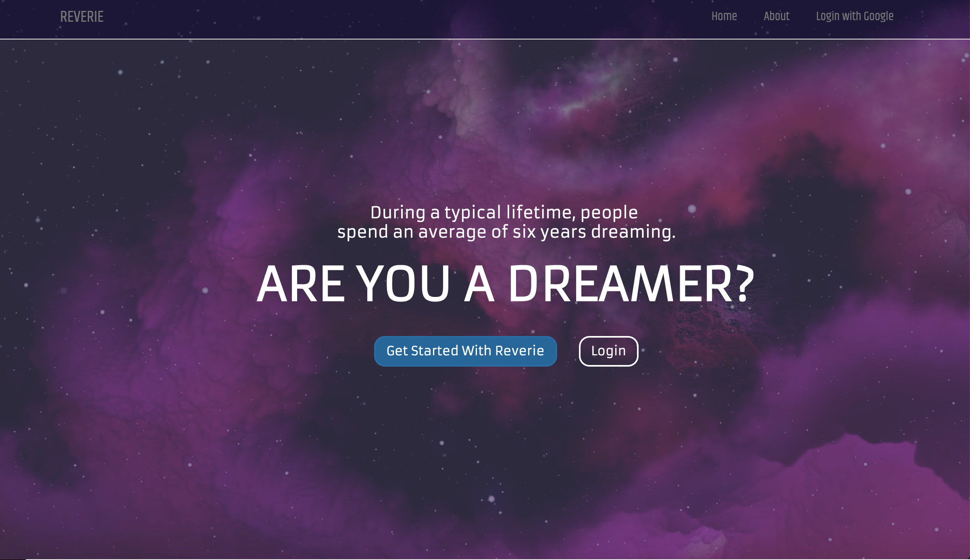Viewport: 970px width, 560px height.
Task: Click the word Reverie inside the blue button
Action: [x=520, y=351]
